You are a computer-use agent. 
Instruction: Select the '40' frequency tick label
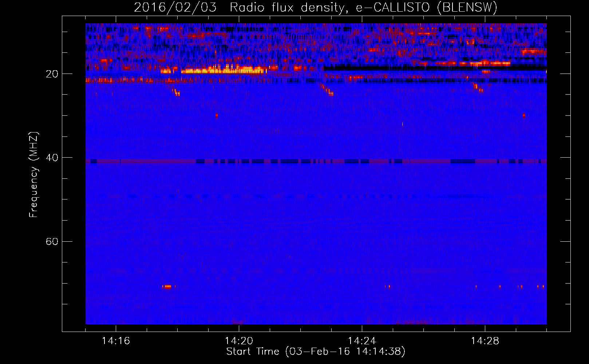52,158
